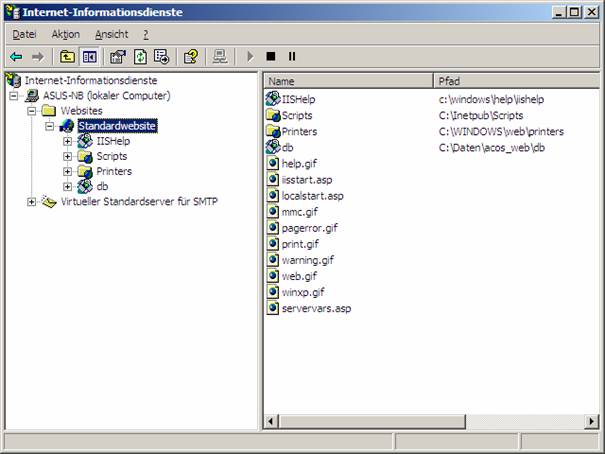Refresh the view using toolbar icon
The width and height of the screenshot is (605, 454).
140,57
